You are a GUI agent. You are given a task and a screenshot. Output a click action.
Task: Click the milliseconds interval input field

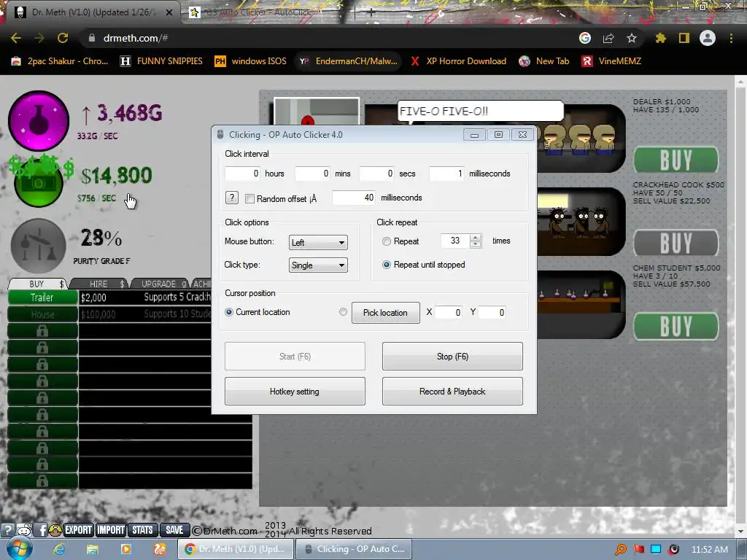(x=447, y=174)
